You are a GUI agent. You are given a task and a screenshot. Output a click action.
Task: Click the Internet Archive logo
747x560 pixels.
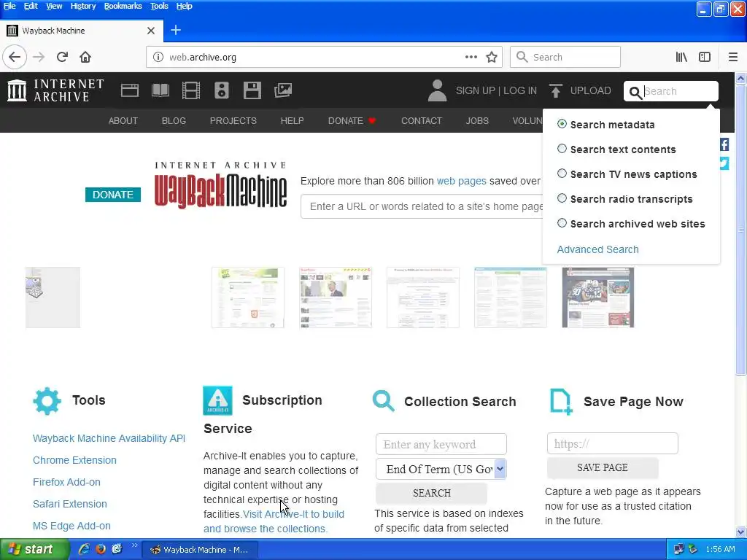click(55, 90)
